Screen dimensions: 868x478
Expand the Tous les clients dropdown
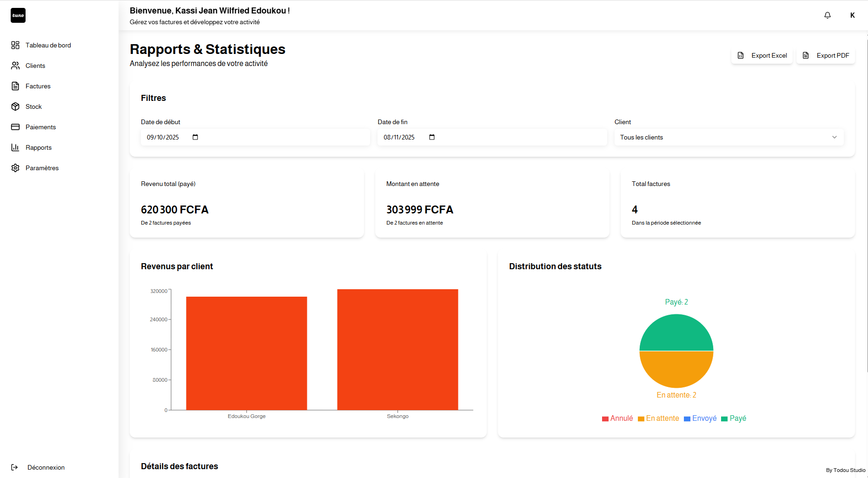[729, 137]
